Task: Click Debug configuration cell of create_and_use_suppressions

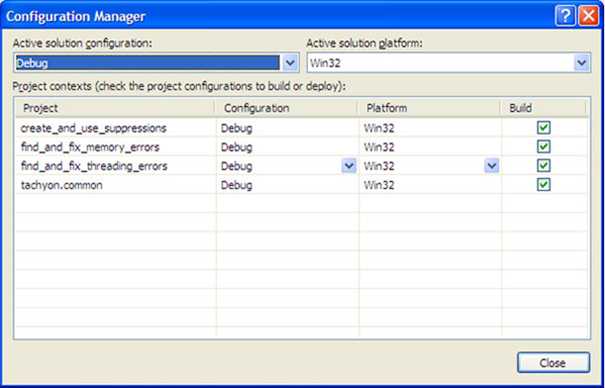Action: pyautogui.click(x=287, y=128)
